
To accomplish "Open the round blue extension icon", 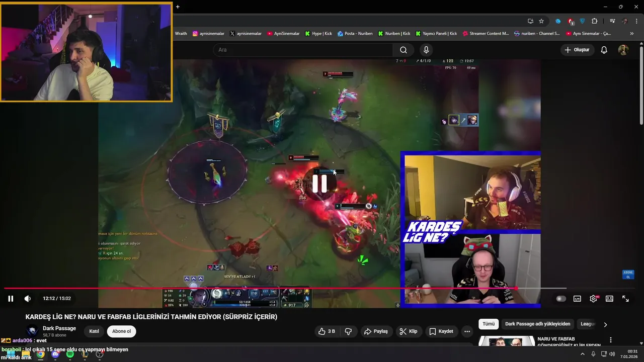I will click(558, 21).
